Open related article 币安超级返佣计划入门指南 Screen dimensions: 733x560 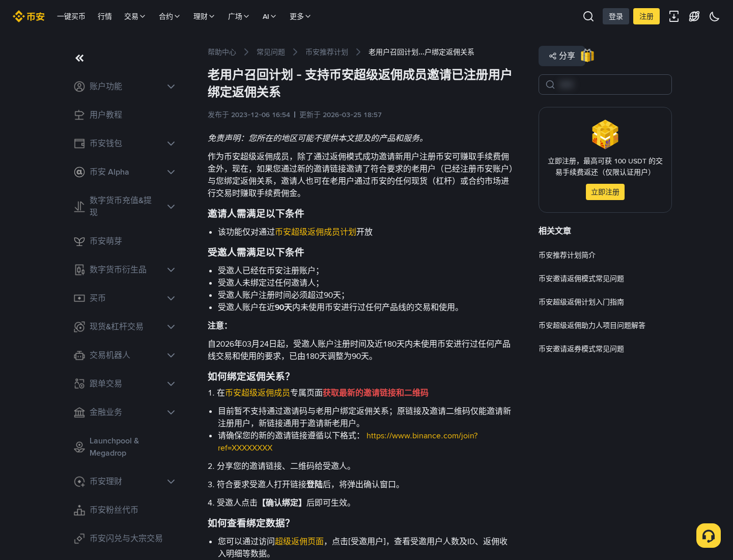coord(581,302)
